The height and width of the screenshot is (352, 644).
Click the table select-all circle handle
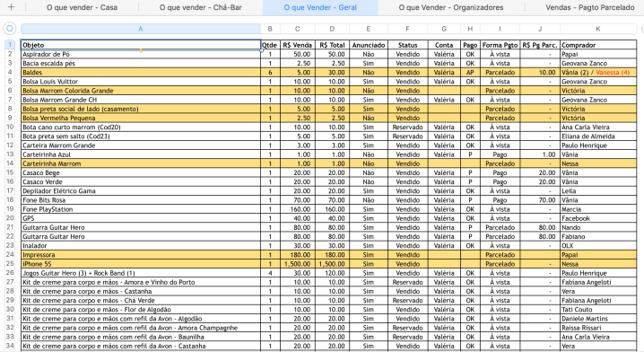[9, 29]
